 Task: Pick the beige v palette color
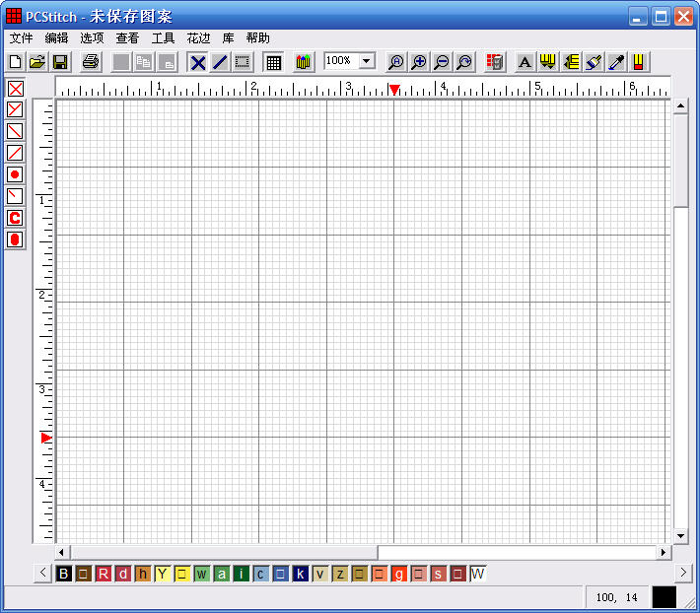point(320,574)
